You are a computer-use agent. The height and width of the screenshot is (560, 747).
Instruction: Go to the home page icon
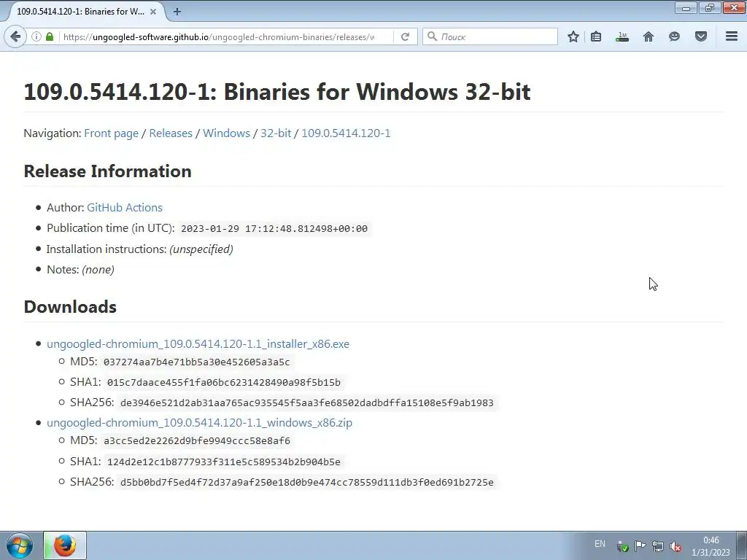coord(649,36)
